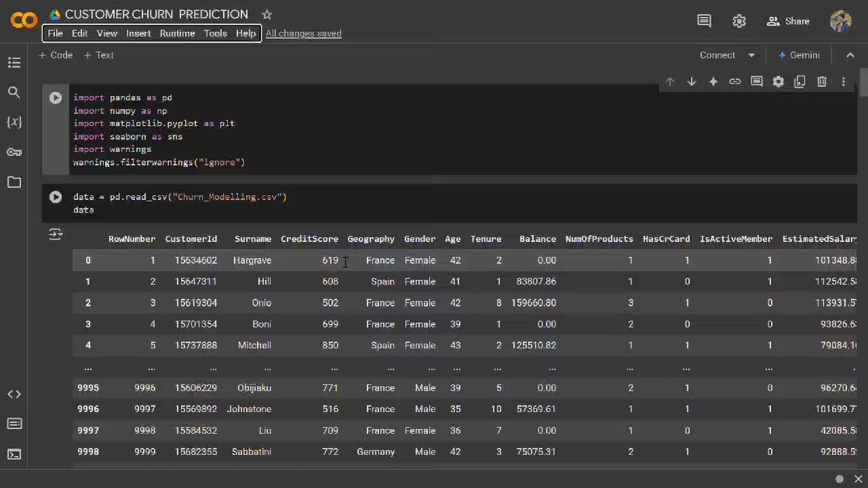This screenshot has height=488, width=868.
Task: Open the View menu
Action: coord(107,33)
